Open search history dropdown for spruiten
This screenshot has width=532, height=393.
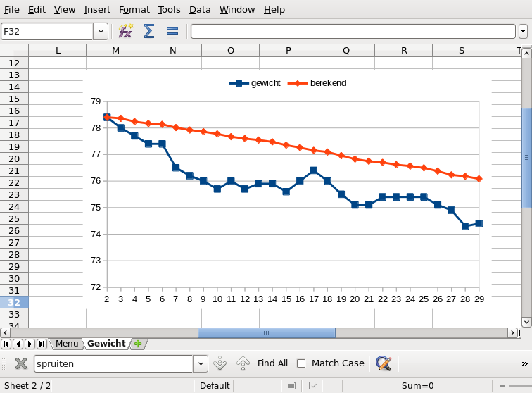tap(201, 363)
